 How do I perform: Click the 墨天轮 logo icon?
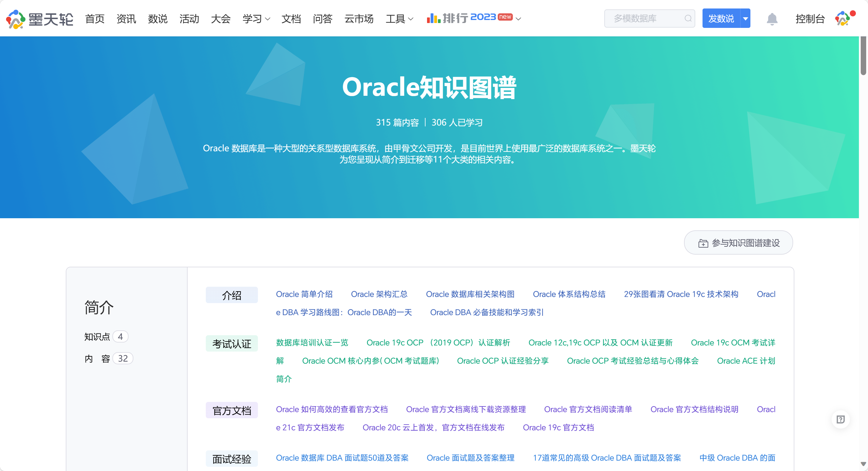(15, 19)
